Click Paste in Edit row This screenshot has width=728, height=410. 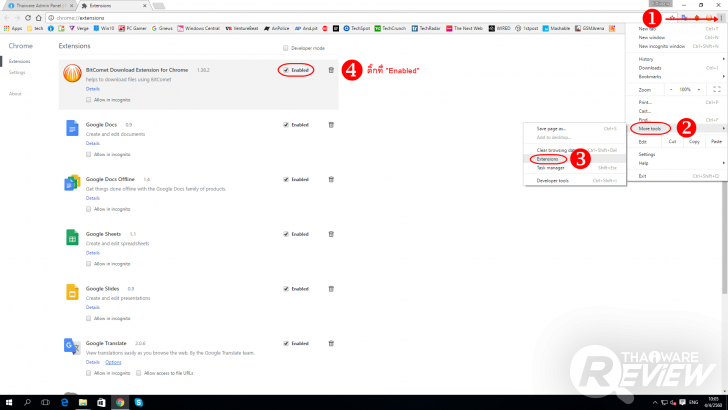(716, 142)
